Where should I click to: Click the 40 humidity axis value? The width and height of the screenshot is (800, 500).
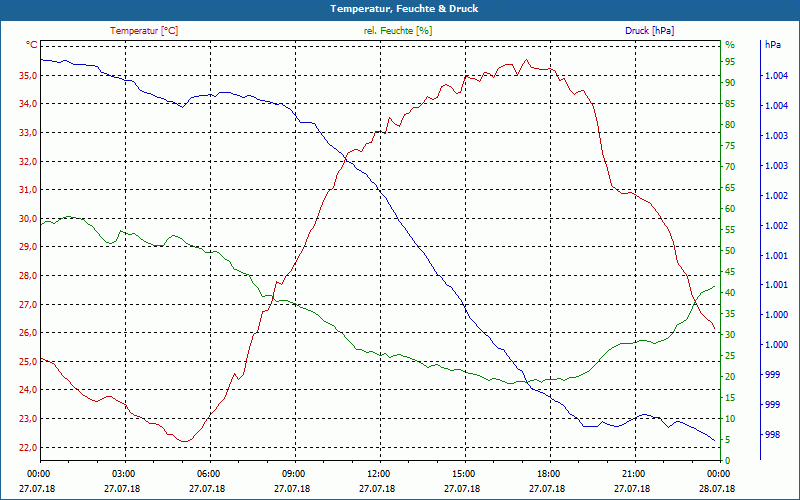click(730, 293)
